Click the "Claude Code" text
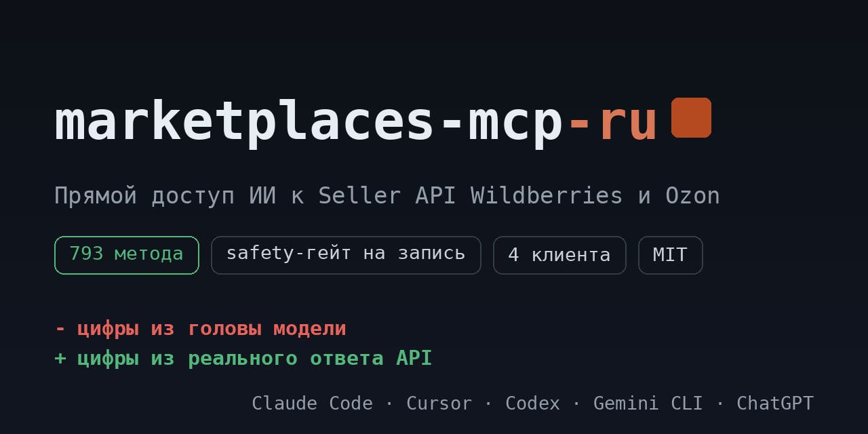868x434 pixels. [312, 403]
